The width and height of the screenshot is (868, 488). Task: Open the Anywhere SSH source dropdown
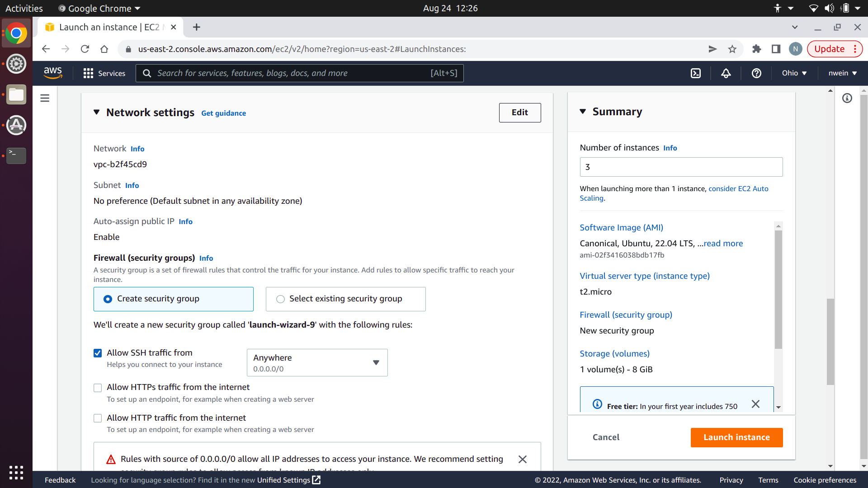pyautogui.click(x=317, y=362)
